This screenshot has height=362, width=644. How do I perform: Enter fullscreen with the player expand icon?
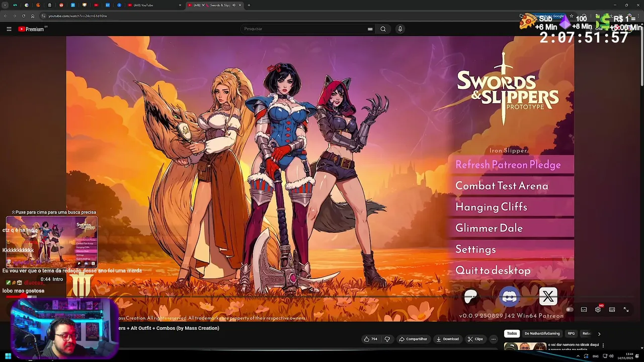(626, 310)
